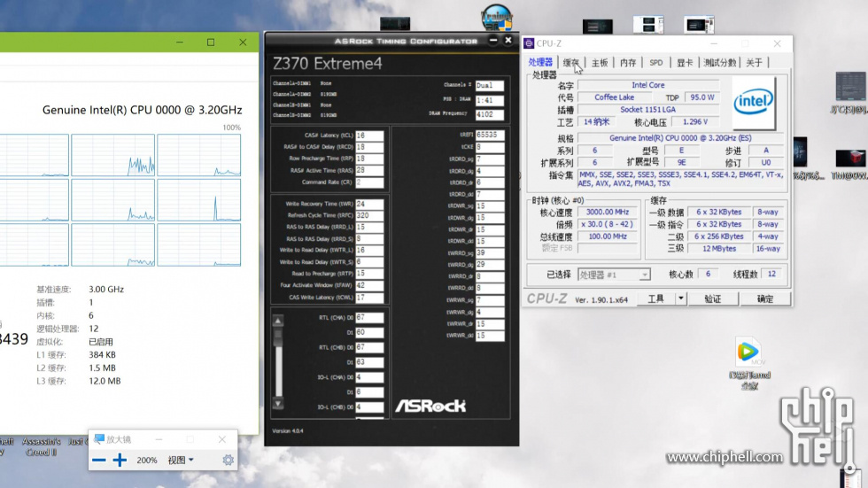Screen dimensions: 868x488
Task: Select the 处理器 tab in CPU-Z
Action: click(540, 62)
